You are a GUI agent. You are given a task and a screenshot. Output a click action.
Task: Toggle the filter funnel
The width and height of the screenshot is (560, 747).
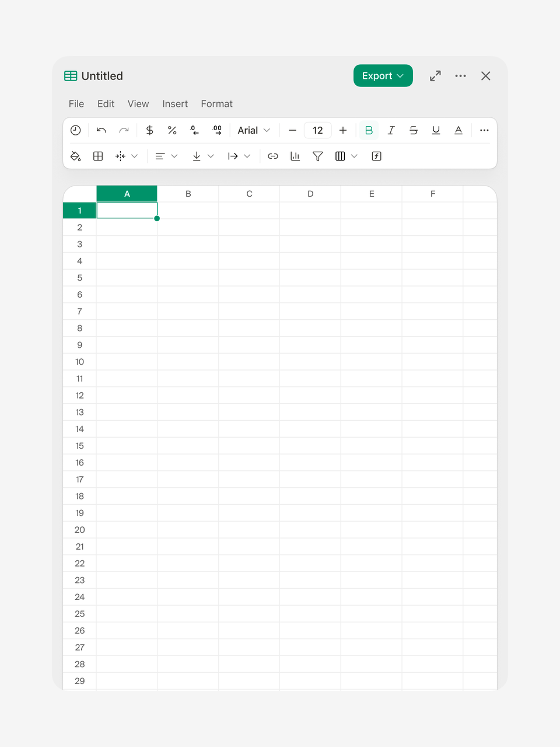point(318,156)
